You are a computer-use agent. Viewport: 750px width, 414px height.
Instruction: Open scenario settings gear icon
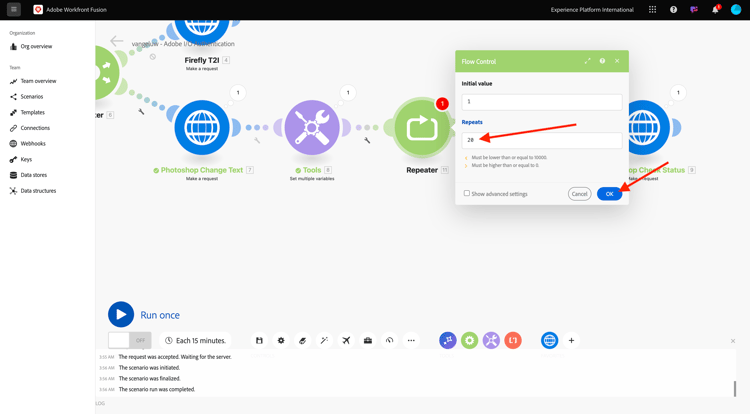click(x=281, y=340)
